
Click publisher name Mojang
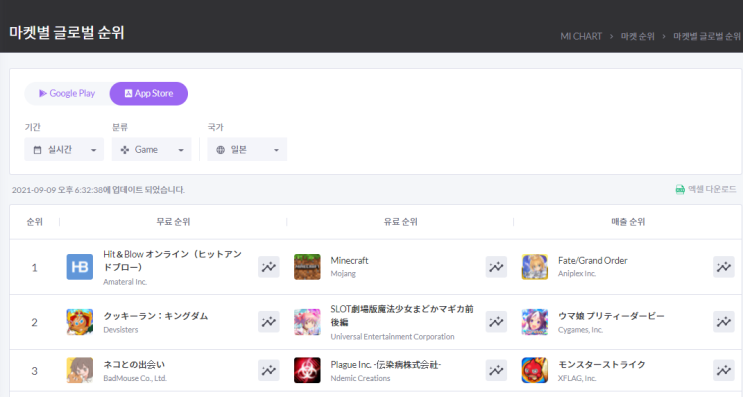(x=343, y=274)
